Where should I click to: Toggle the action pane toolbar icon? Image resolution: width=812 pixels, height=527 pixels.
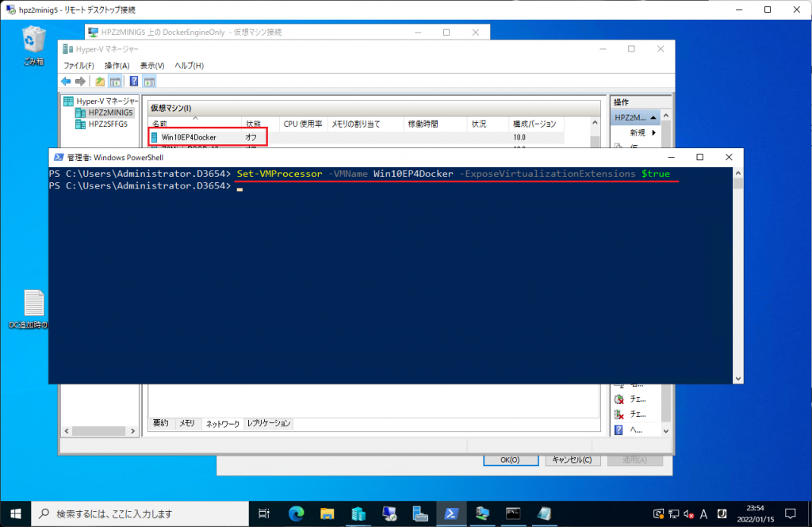click(150, 82)
